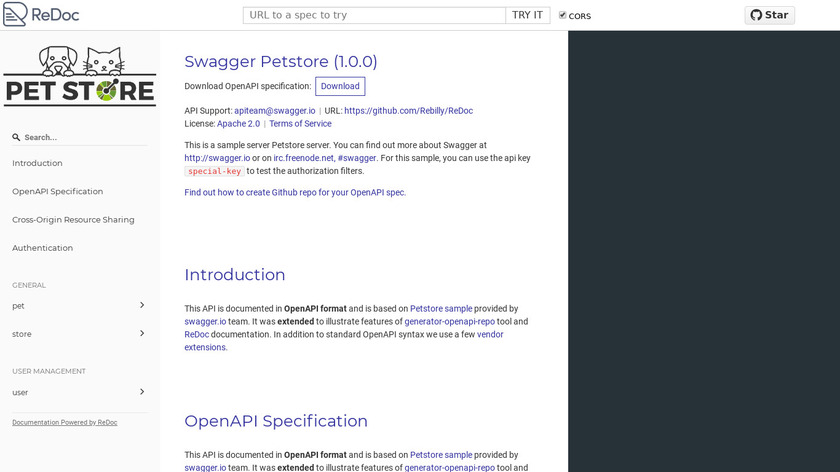
Task: Expand the pet section chevron
Action: [x=142, y=305]
